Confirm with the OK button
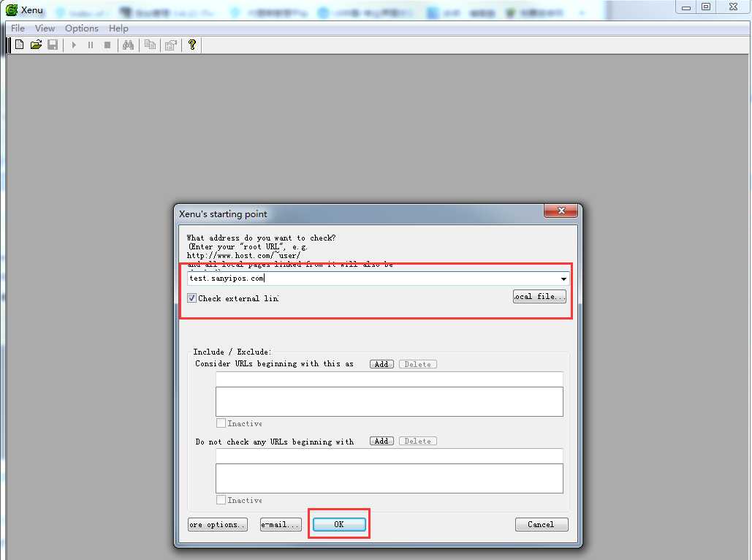Screen dimensions: 752x560 339,524
